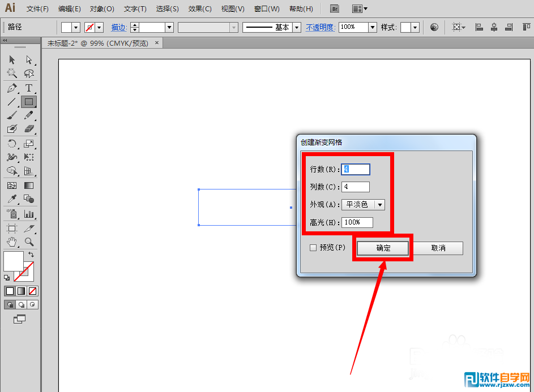534x392 pixels.
Task: Select the Symbol Sprayer tool
Action: 12,214
